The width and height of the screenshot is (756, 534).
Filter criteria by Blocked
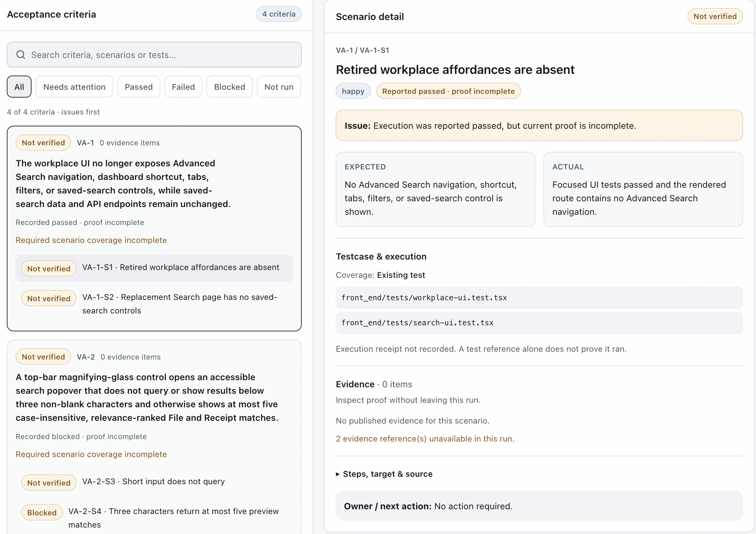click(230, 87)
